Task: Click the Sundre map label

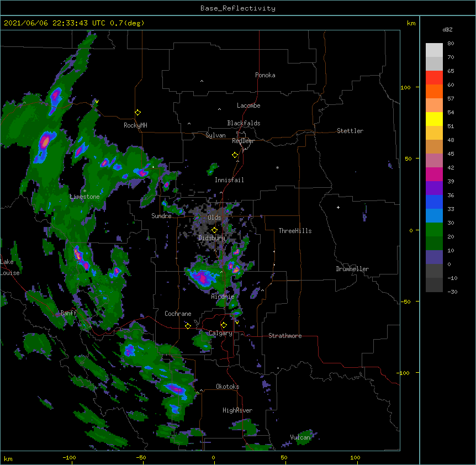Action: pos(161,216)
